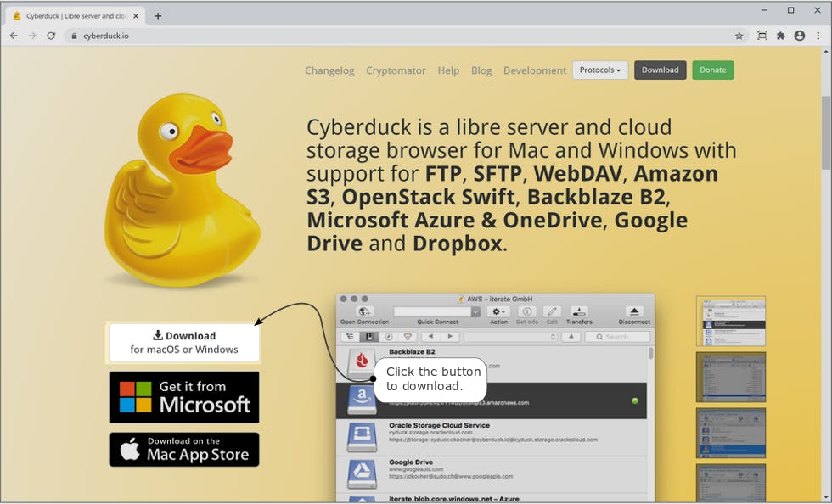Click the up-folder arrow in the app screenshot
Viewport: 832px width, 504px height.
tap(571, 337)
